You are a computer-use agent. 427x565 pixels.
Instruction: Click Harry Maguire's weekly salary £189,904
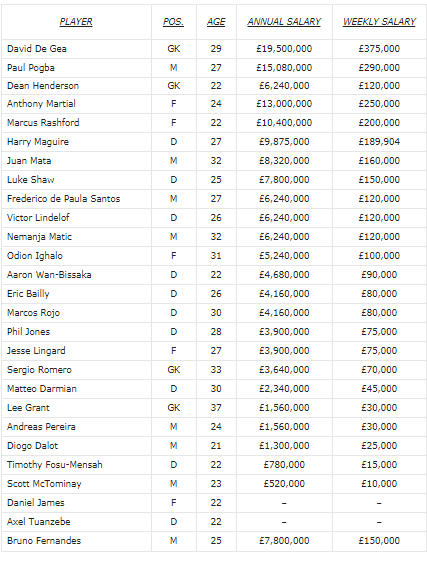click(379, 142)
